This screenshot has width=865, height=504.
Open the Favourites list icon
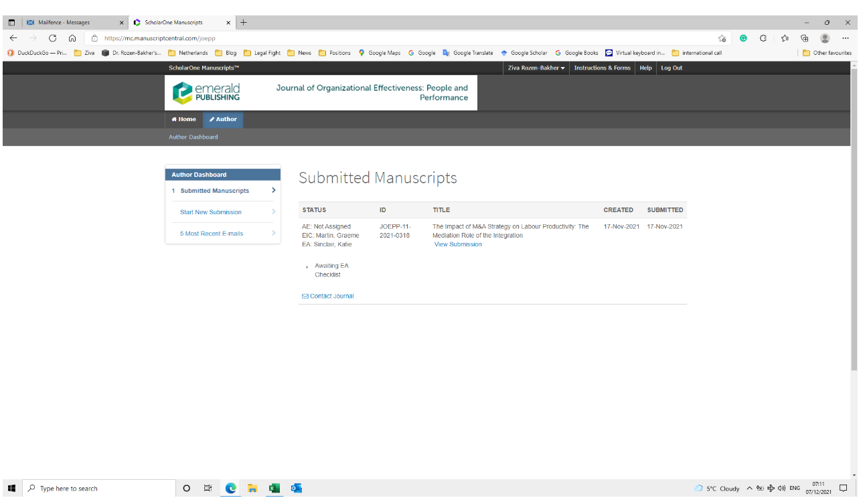[x=785, y=38]
